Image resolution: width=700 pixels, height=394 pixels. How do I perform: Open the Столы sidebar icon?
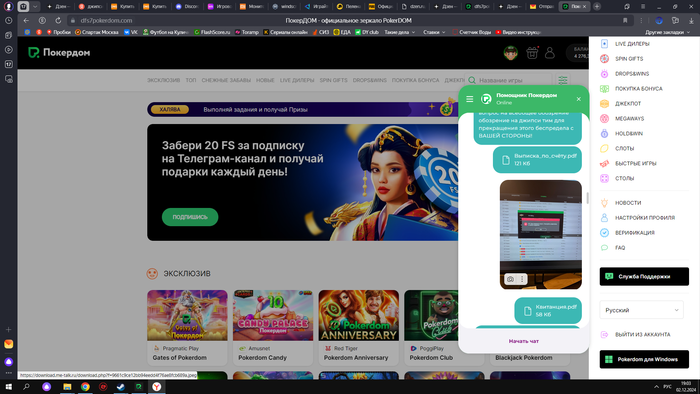(x=604, y=178)
